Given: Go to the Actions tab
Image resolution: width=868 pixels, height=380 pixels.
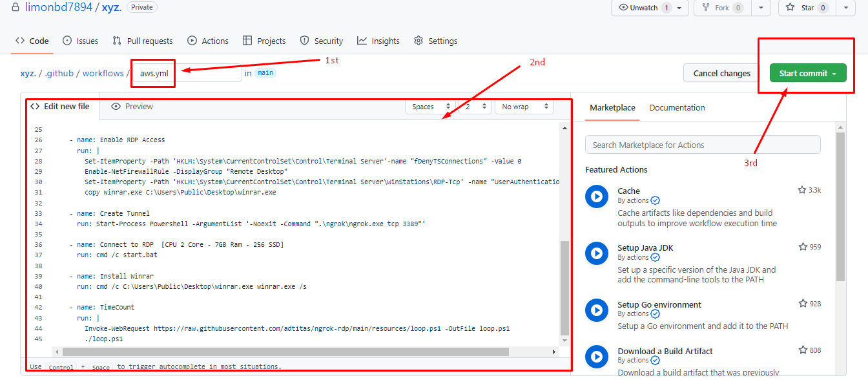Looking at the screenshot, I should [x=208, y=41].
